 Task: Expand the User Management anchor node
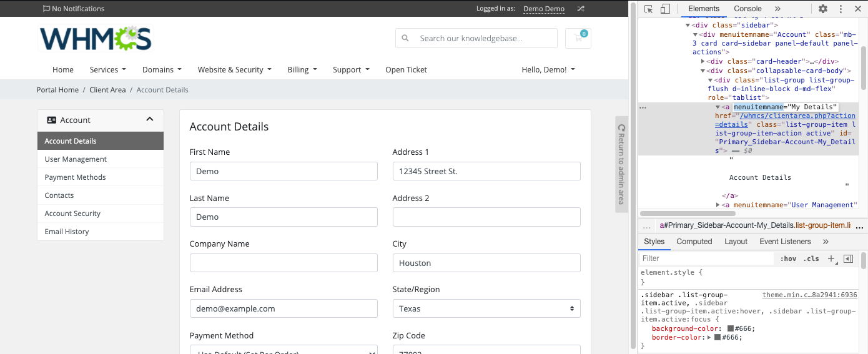pyautogui.click(x=718, y=205)
